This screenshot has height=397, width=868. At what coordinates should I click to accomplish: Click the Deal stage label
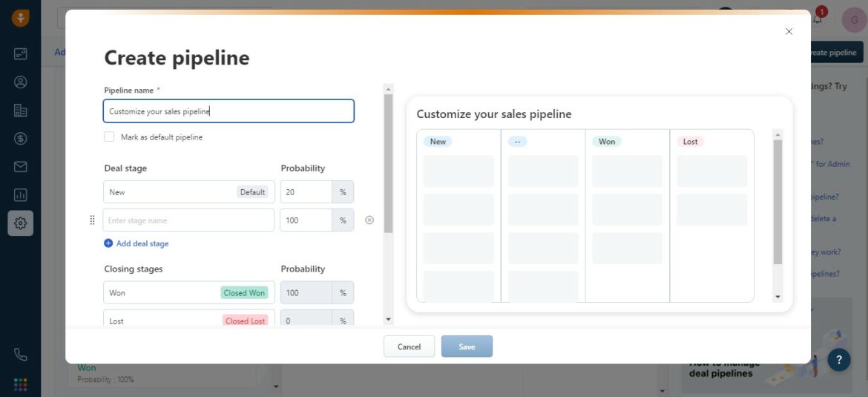coord(125,168)
